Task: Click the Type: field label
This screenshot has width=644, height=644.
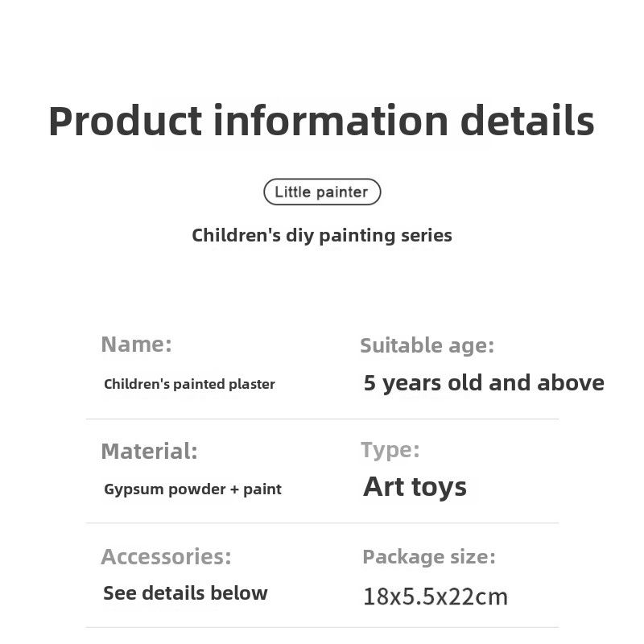Action: (390, 450)
